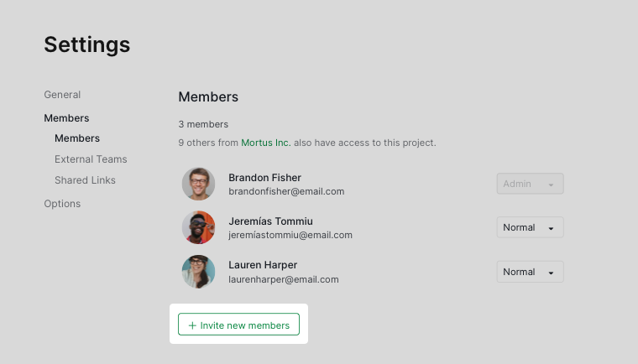Expand Lauren Harper's Normal role dropdown
638x364 pixels.
(x=530, y=272)
